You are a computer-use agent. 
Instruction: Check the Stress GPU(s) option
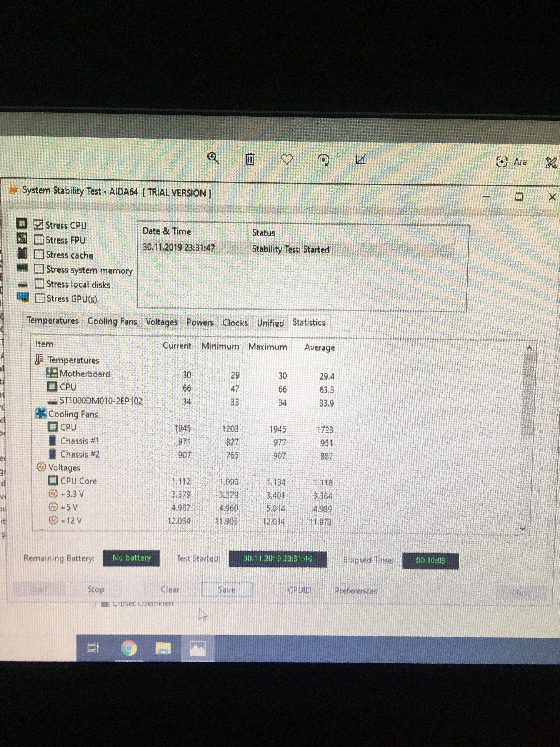[39, 298]
